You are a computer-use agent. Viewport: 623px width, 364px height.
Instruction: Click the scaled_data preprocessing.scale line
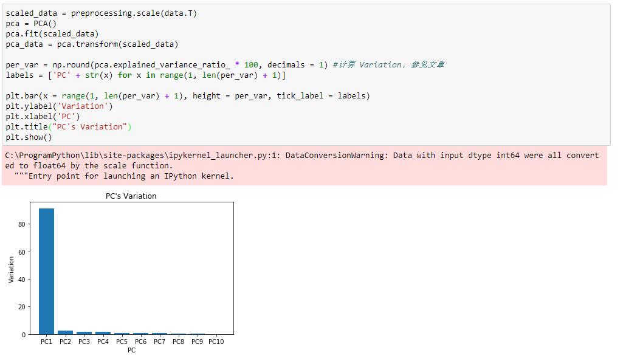101,13
